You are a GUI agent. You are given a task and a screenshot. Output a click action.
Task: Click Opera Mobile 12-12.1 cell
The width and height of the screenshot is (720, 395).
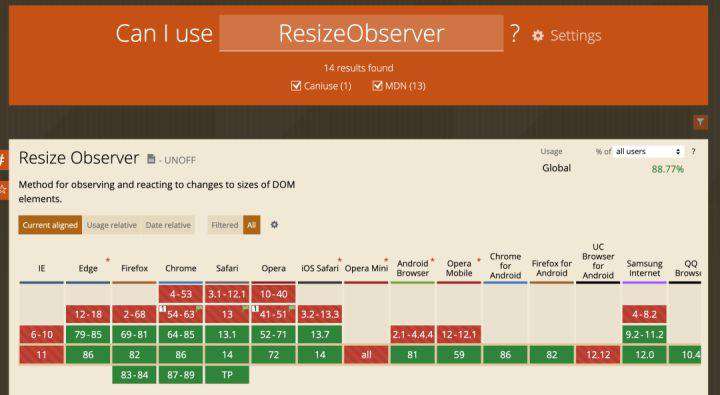coord(459,334)
